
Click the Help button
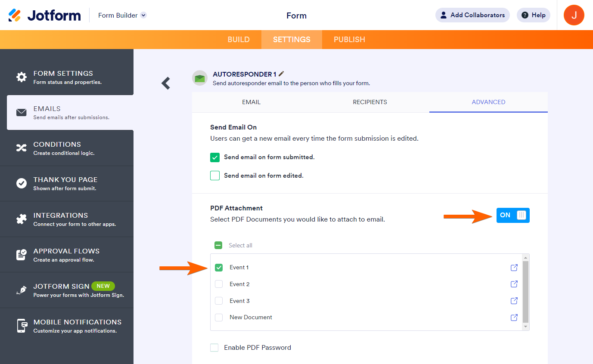[x=533, y=15]
